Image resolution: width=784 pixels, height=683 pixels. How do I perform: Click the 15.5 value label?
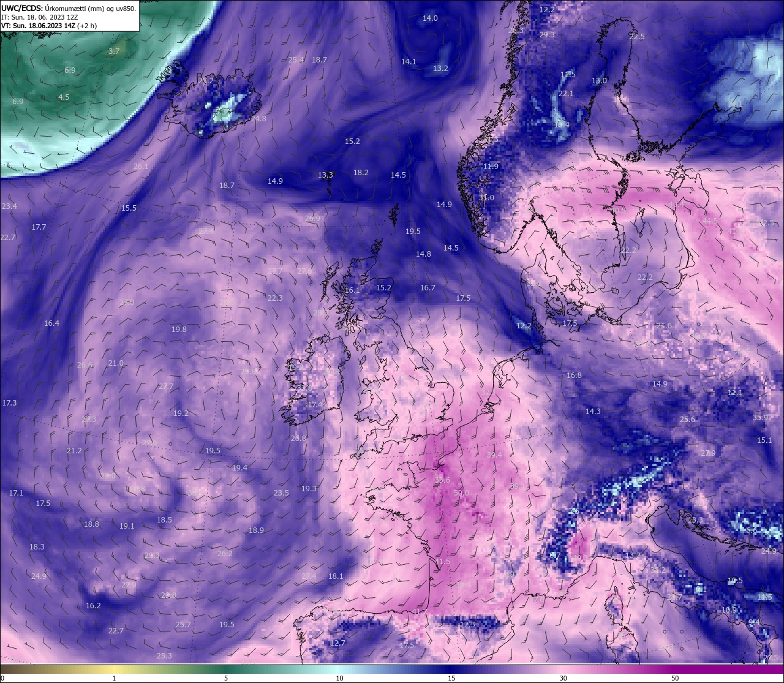pos(129,208)
